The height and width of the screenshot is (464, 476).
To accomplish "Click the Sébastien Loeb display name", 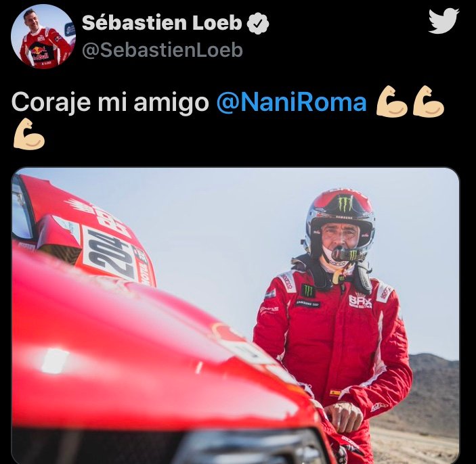I will [162, 23].
